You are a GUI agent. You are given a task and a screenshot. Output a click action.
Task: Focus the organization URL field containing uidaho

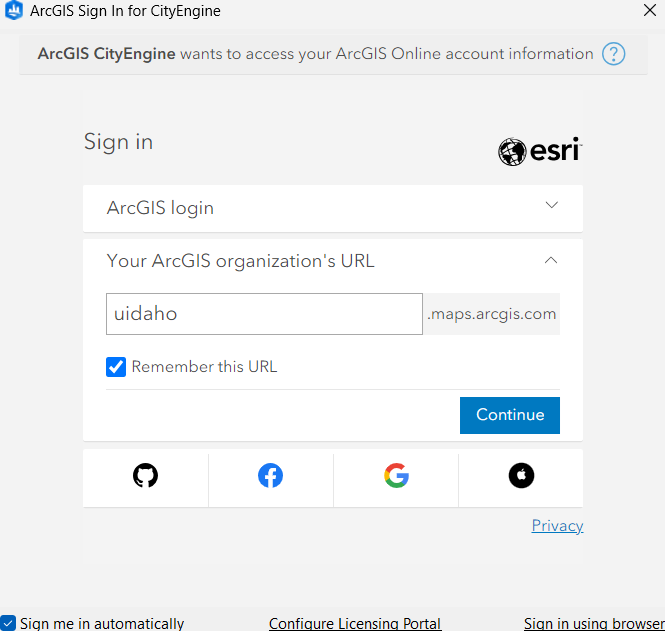pos(264,314)
